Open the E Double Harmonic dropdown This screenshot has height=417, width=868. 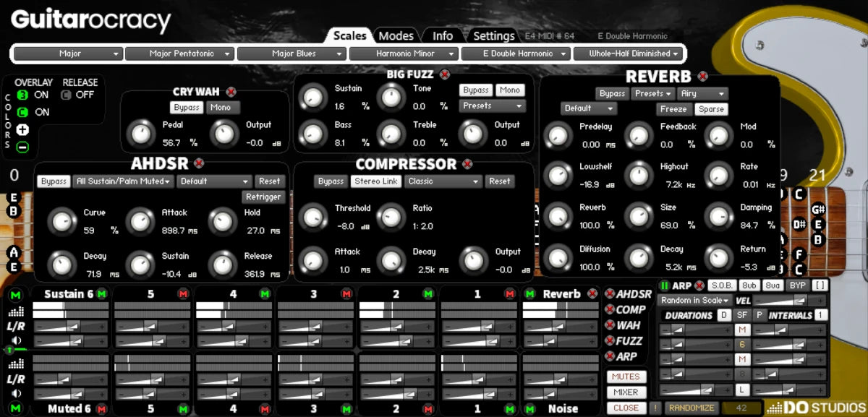[516, 53]
